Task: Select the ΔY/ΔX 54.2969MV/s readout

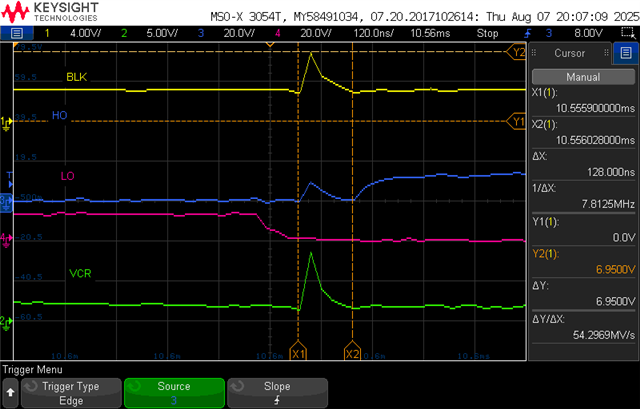Action: (604, 335)
